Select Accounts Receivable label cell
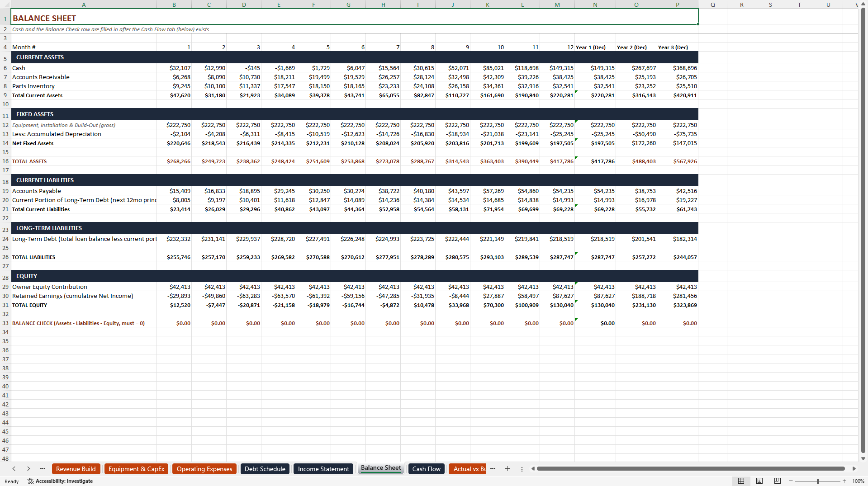The image size is (868, 486). 84,77
